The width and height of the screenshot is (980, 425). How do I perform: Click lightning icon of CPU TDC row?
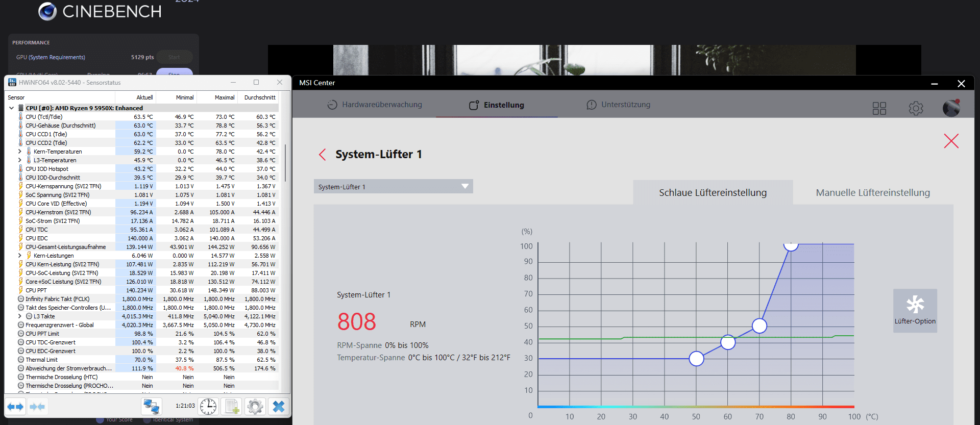21,230
